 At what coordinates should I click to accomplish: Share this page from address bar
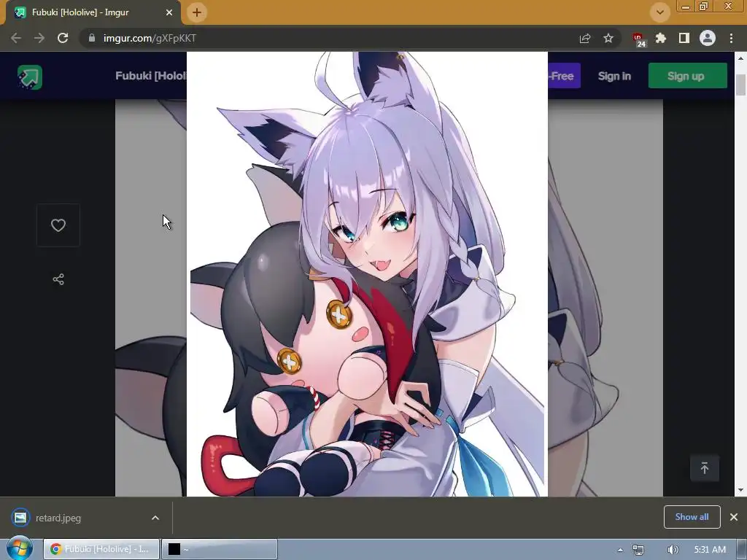585,38
